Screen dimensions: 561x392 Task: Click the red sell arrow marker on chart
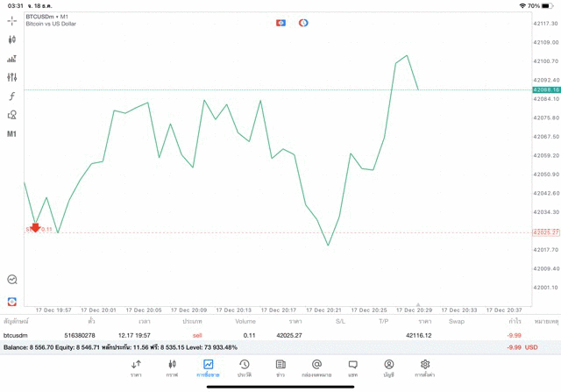[x=35, y=228]
